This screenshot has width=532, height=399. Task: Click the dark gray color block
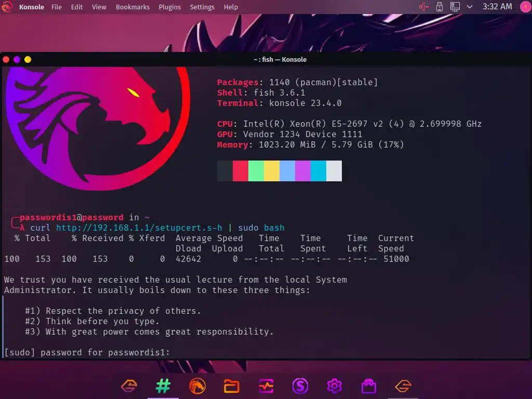[225, 171]
